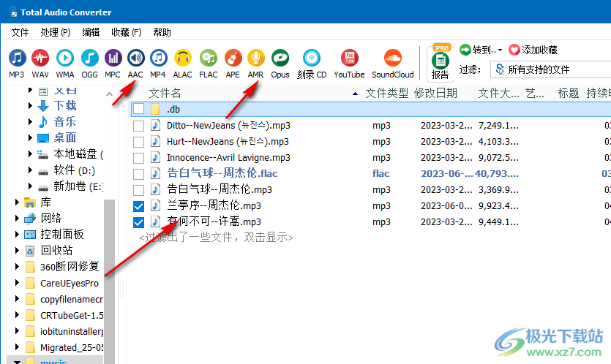Click file icon of 告白气球--周杰伦.flac
Viewport: 611px width, 364px height.
pos(155,174)
